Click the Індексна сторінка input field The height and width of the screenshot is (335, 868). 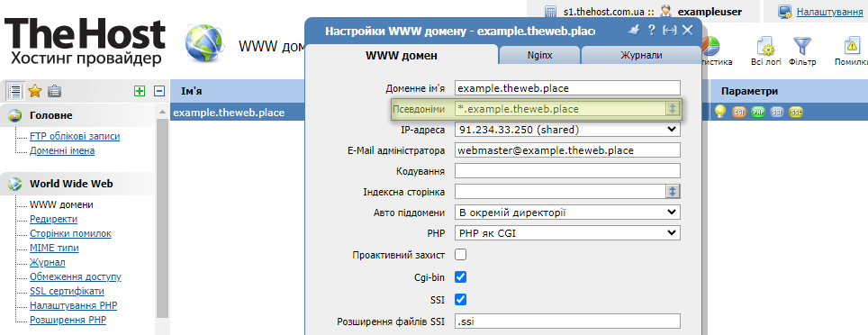coord(560,192)
